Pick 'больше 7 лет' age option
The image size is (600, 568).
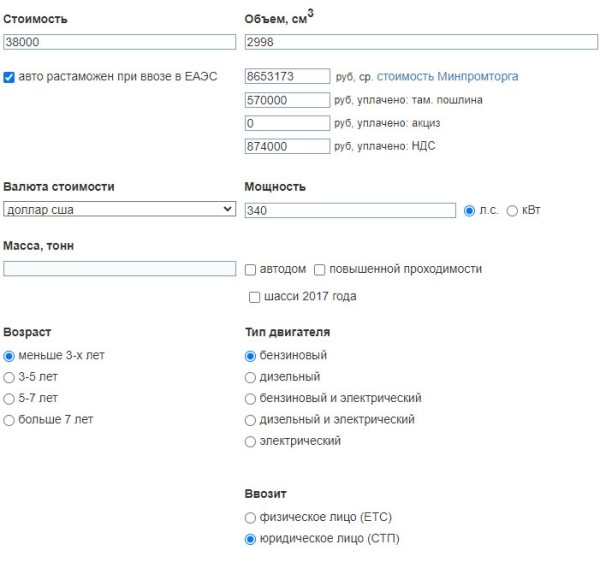[10, 420]
